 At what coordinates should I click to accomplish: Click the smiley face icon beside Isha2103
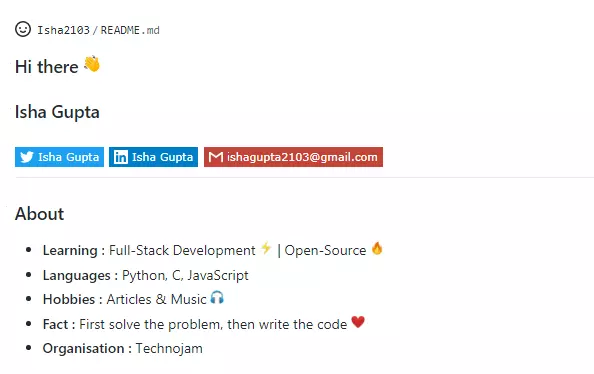coord(23,29)
